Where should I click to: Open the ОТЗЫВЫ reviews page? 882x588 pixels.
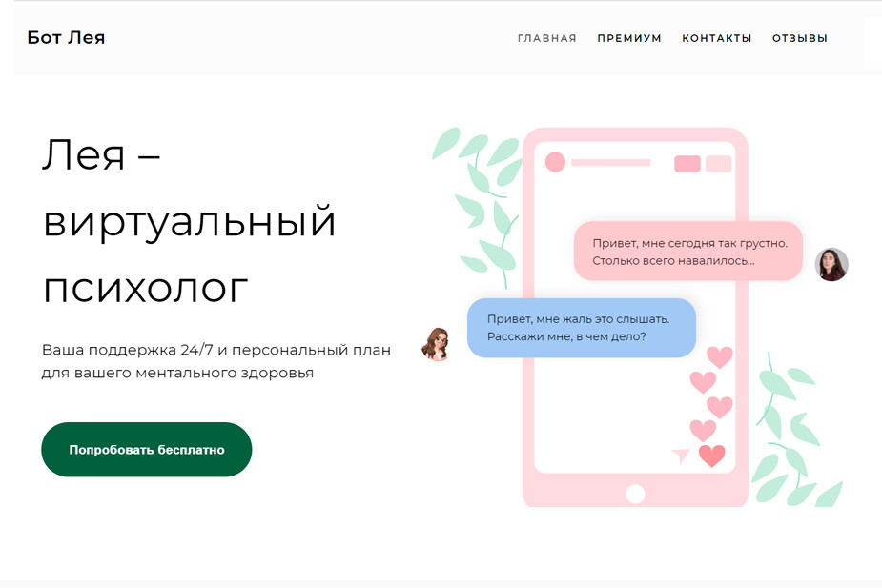[799, 38]
